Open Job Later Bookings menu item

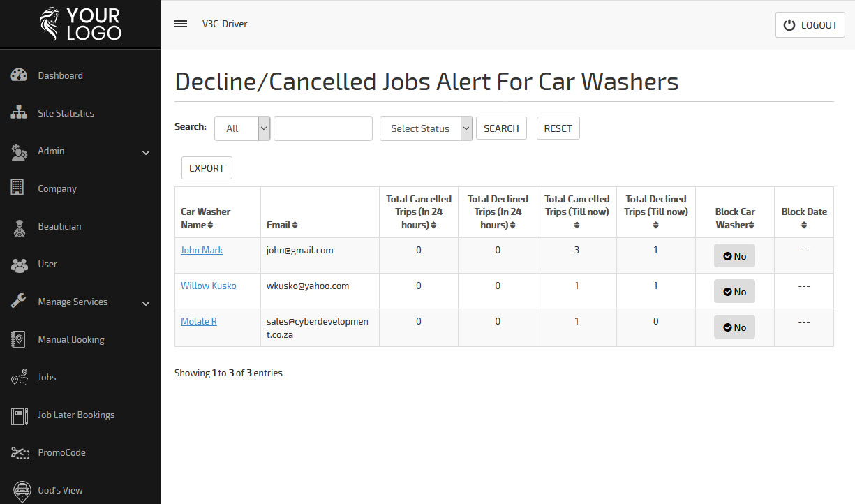pos(76,415)
